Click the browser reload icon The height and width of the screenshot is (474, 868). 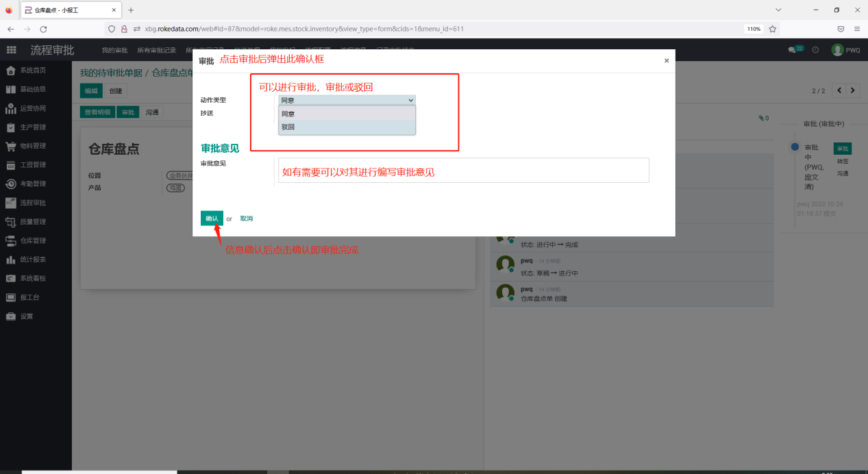click(x=43, y=29)
